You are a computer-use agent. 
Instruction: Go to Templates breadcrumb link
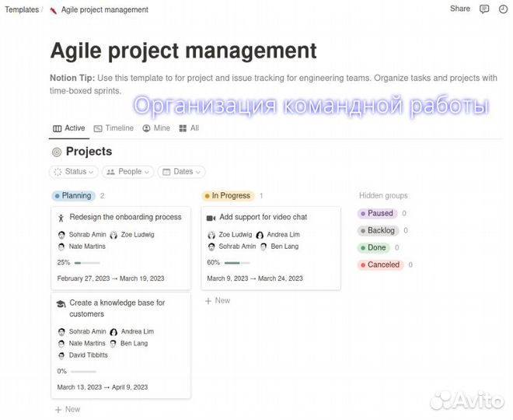[x=20, y=10]
